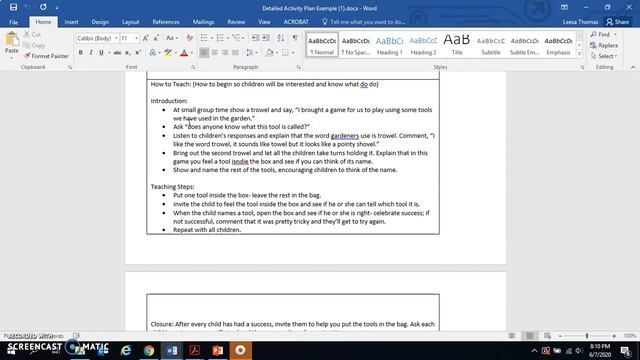
Task: Click Find in the Editing group
Action: tap(604, 35)
